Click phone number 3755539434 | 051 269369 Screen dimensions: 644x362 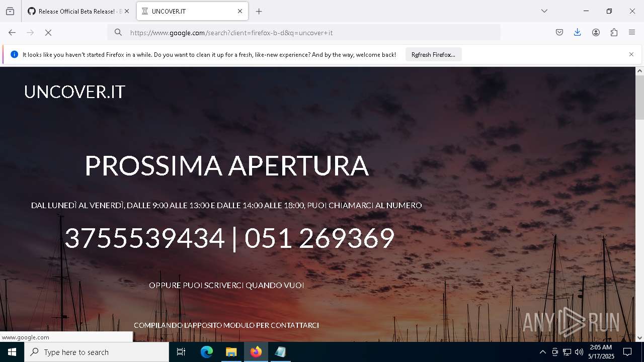(229, 238)
